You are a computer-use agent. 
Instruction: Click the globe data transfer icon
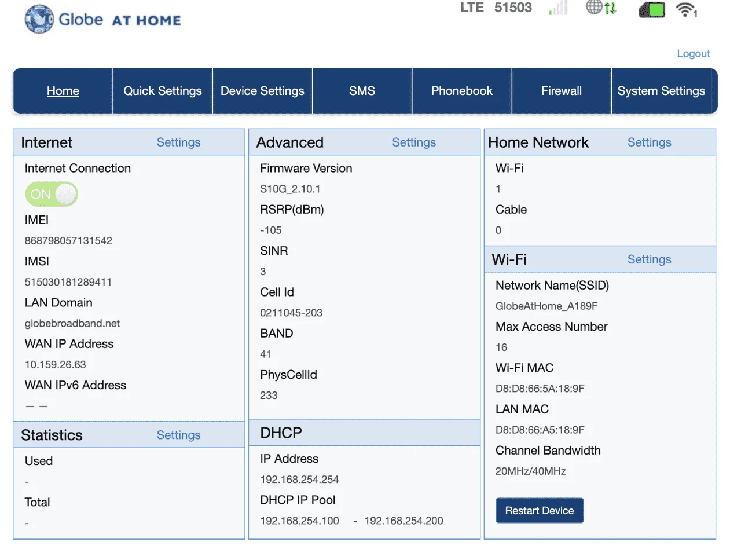coord(601,8)
